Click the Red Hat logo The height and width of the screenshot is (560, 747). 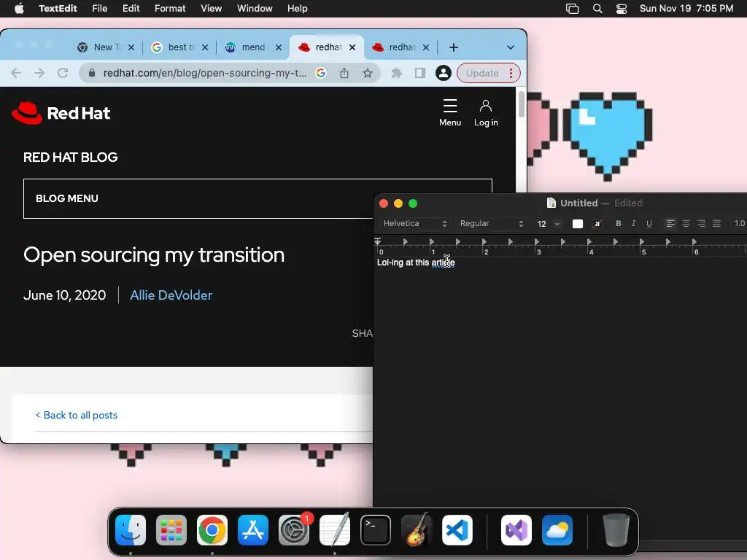(x=61, y=113)
